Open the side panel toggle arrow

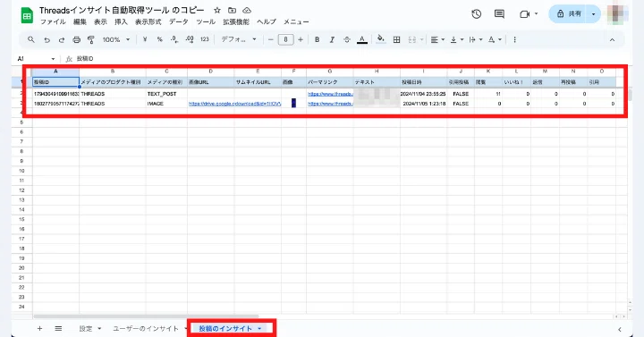(619, 329)
